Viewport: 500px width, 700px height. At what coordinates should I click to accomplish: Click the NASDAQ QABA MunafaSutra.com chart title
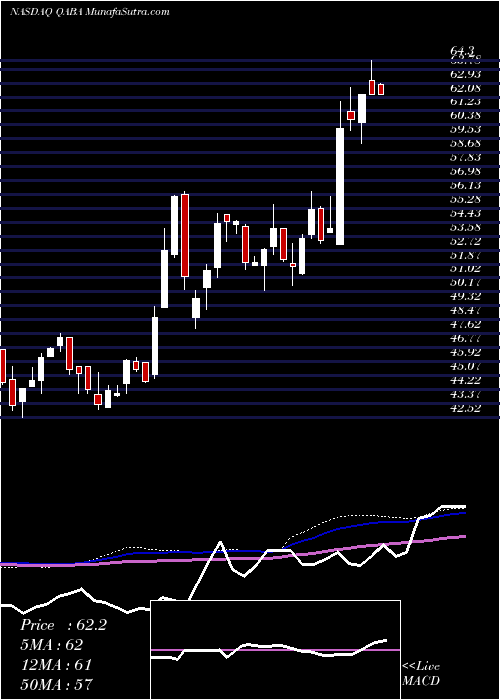click(x=90, y=12)
